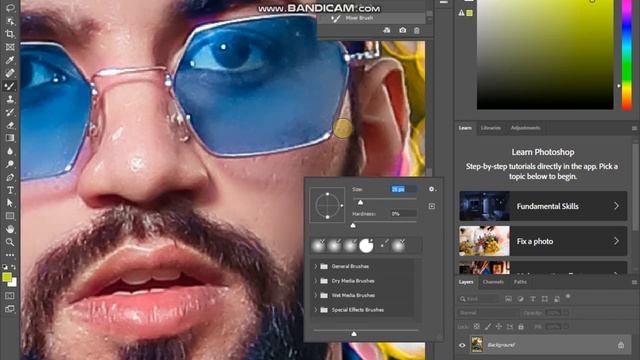Toggle lock transparent pixels
Viewport: 640px width, 360px height.
point(476,327)
